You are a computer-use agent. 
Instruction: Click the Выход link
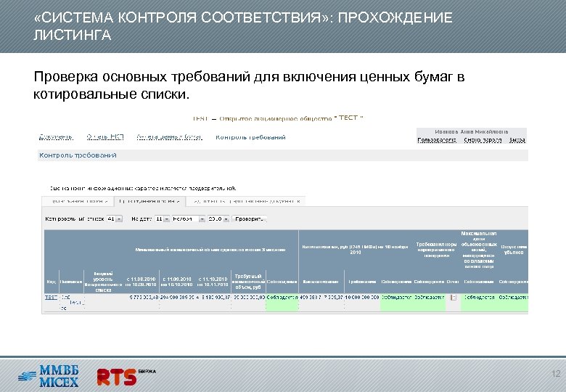click(x=517, y=140)
